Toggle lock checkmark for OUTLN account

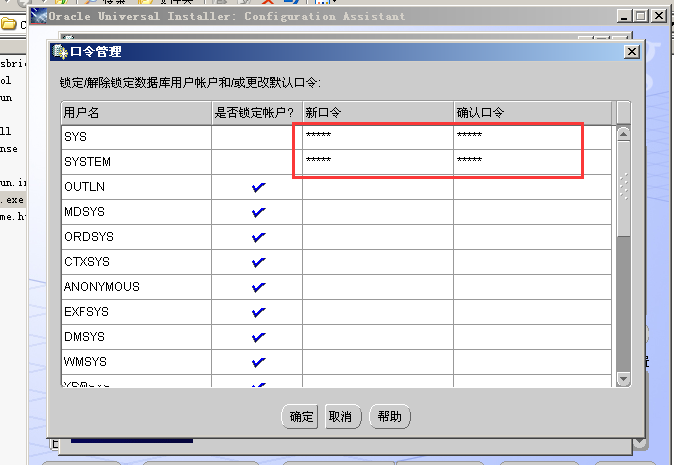click(258, 187)
